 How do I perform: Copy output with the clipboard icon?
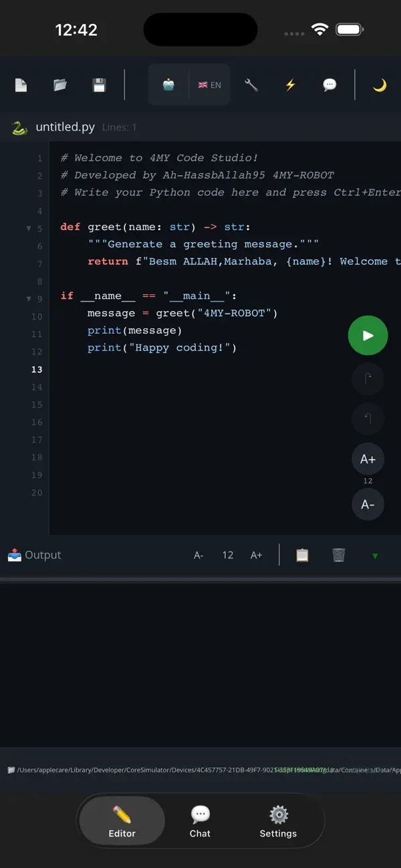click(x=302, y=555)
